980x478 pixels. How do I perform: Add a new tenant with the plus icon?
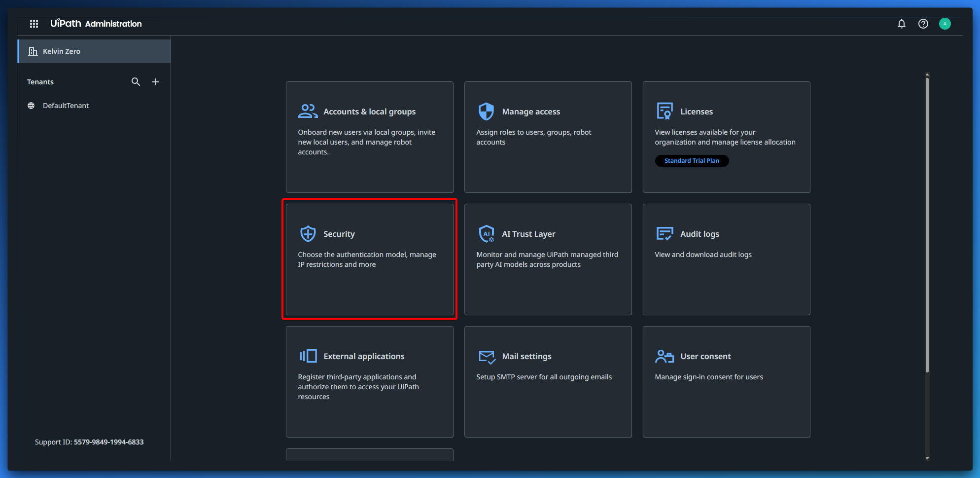click(x=156, y=82)
